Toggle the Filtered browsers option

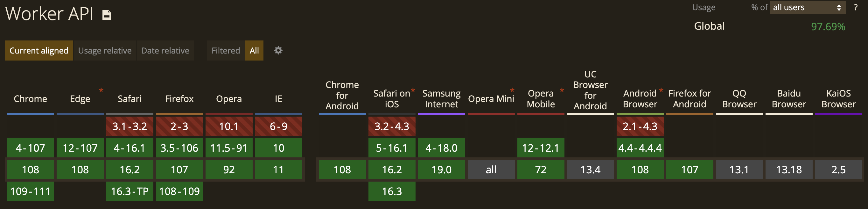tap(225, 51)
